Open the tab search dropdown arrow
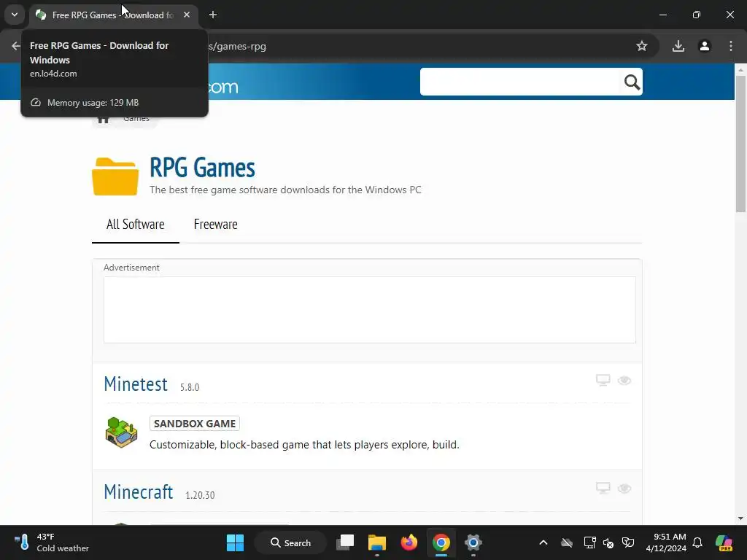The width and height of the screenshot is (747, 560). click(15, 15)
